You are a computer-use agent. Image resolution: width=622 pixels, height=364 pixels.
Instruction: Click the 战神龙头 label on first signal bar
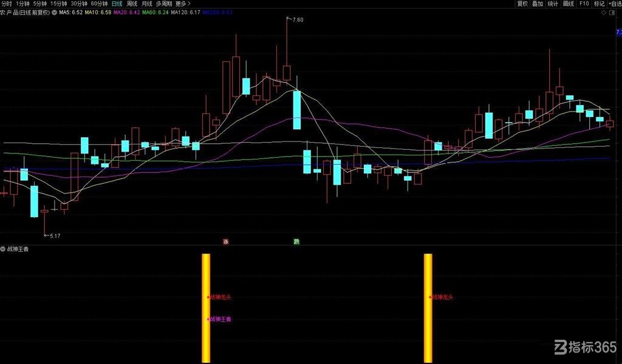click(219, 297)
